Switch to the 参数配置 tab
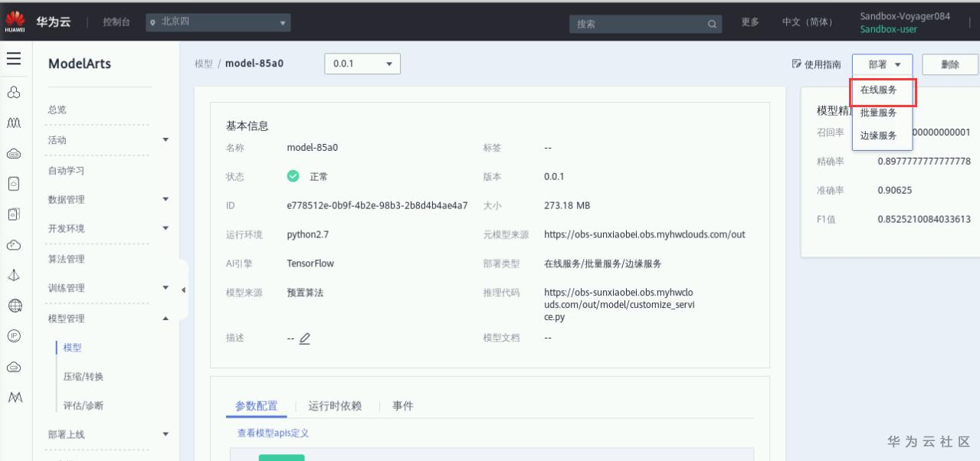Image resolution: width=980 pixels, height=461 pixels. 256,406
